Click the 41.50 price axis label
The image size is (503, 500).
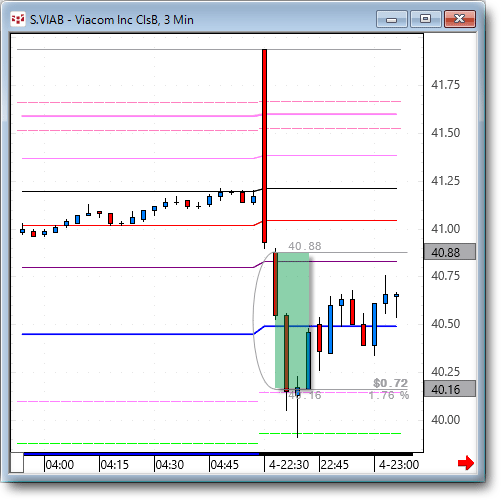pos(445,133)
